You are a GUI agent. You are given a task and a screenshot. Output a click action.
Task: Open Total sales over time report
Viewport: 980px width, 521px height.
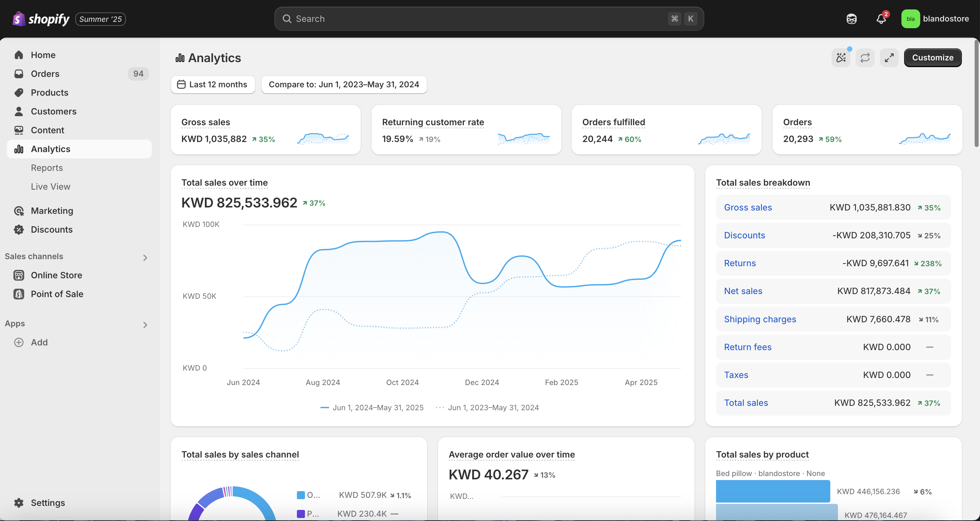pos(224,183)
